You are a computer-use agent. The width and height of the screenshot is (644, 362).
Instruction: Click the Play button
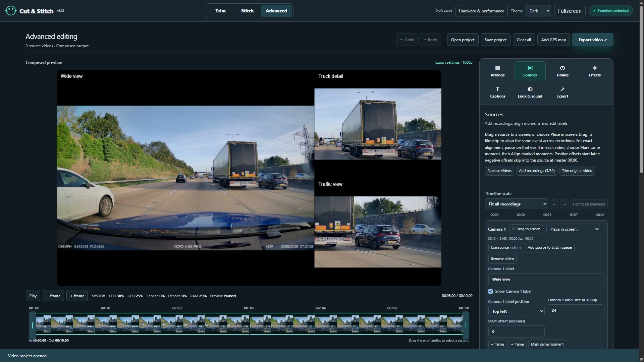[x=33, y=296]
